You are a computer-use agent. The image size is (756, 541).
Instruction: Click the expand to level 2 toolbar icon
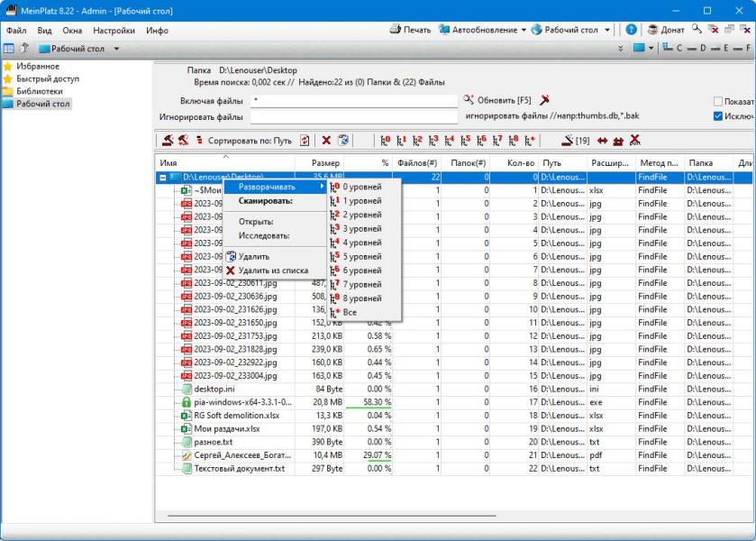417,141
